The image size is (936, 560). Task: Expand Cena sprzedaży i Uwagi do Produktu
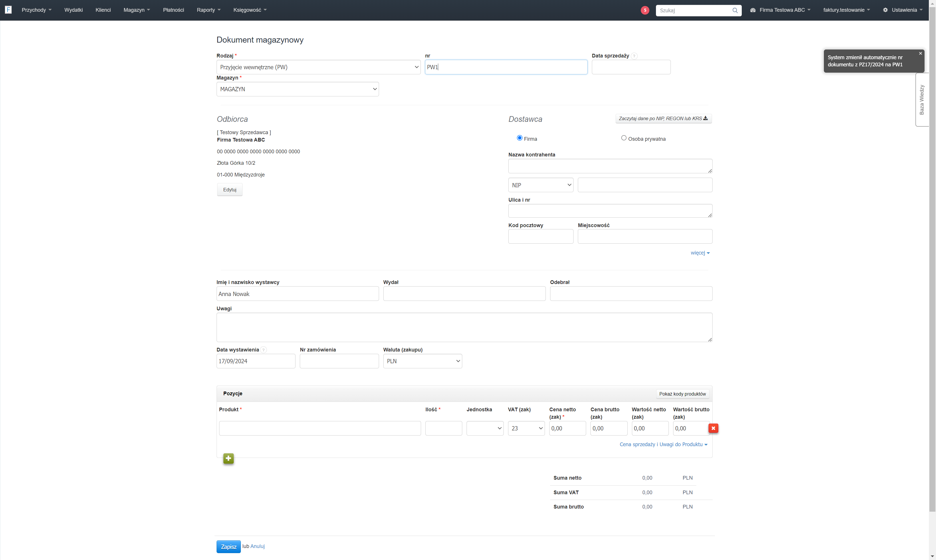(x=663, y=444)
